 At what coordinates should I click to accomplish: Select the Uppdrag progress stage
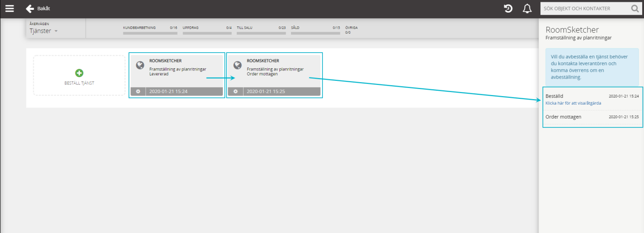point(207,30)
